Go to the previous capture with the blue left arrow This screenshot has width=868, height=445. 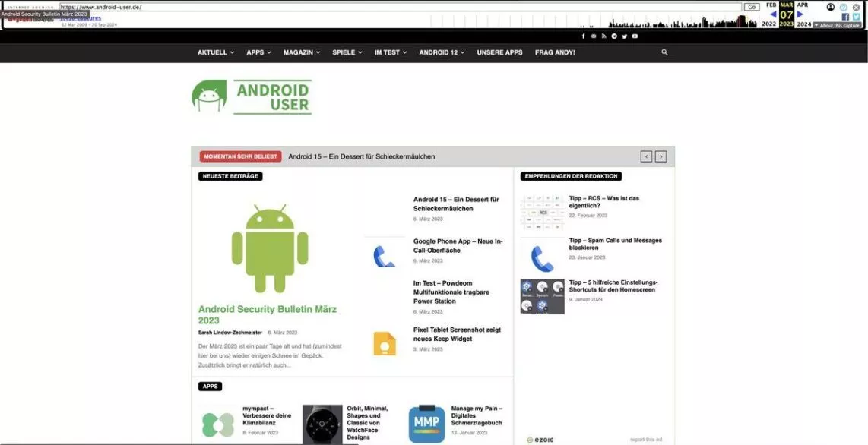click(x=773, y=14)
